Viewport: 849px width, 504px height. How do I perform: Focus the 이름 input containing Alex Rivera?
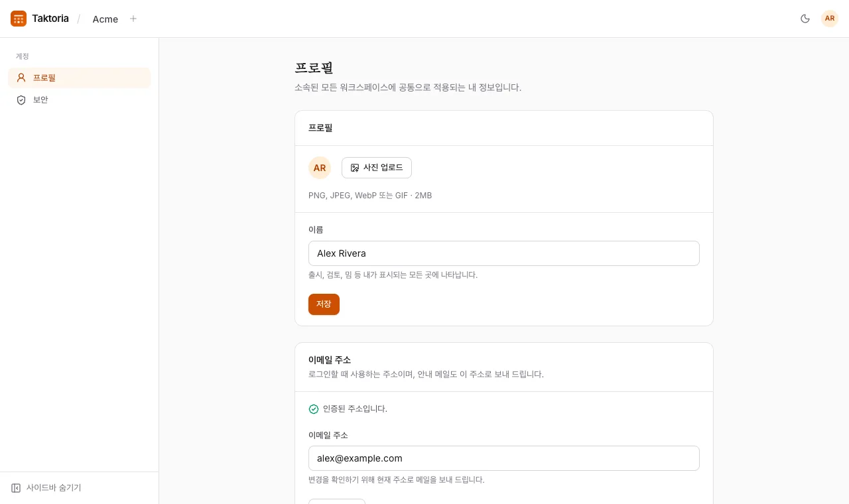(x=504, y=253)
